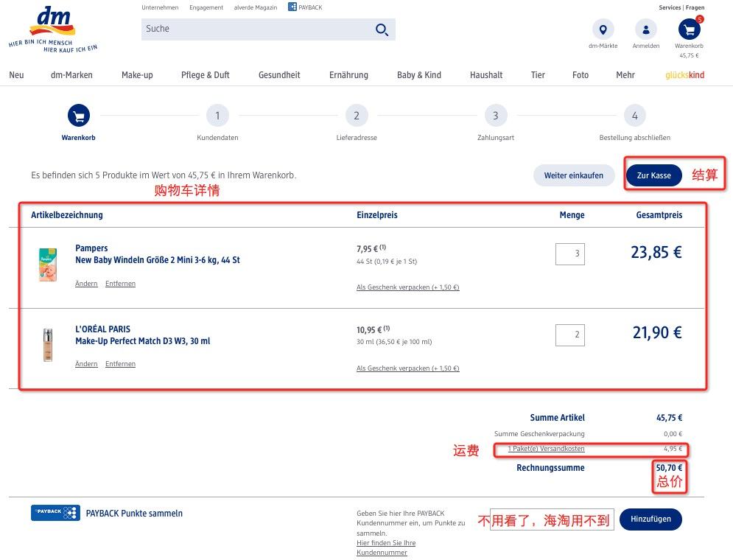Open the Make-up menu
Image resolution: width=733 pixels, height=560 pixels.
point(137,75)
